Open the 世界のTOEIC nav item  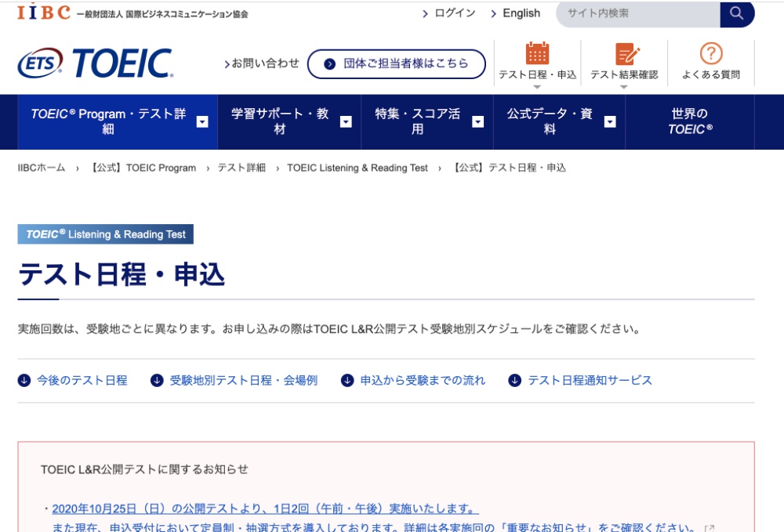(x=690, y=121)
